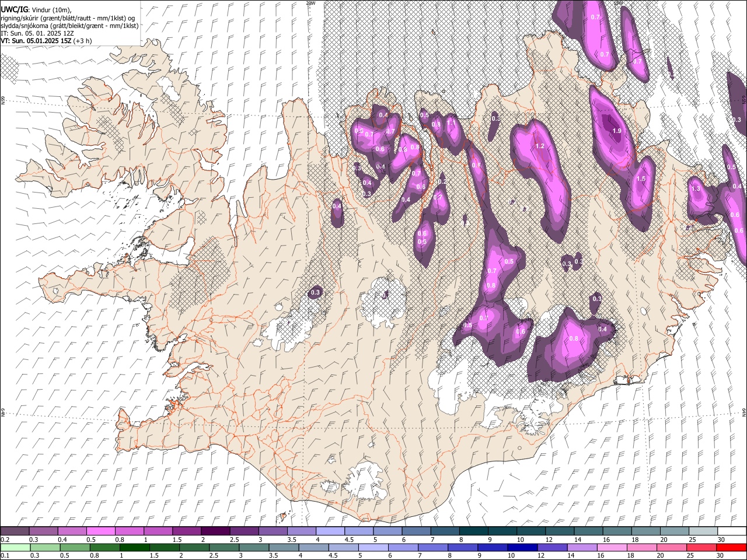Image resolution: width=747 pixels, height=560 pixels.
Task: Pick the light lavender swatch between 4 and 4.5 in the top legend row
Action: tap(330, 531)
